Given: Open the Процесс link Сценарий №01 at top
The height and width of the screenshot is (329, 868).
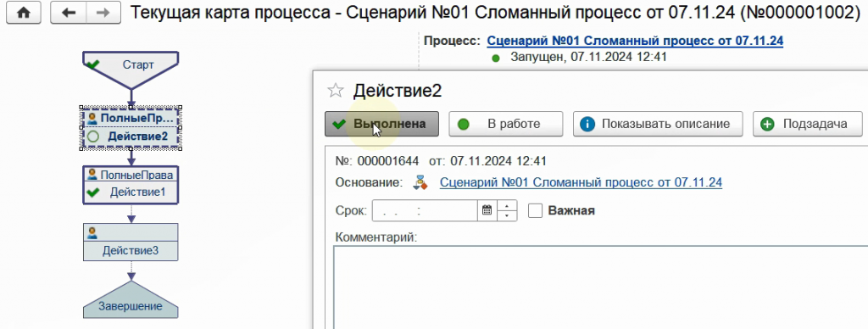Looking at the screenshot, I should [635, 41].
